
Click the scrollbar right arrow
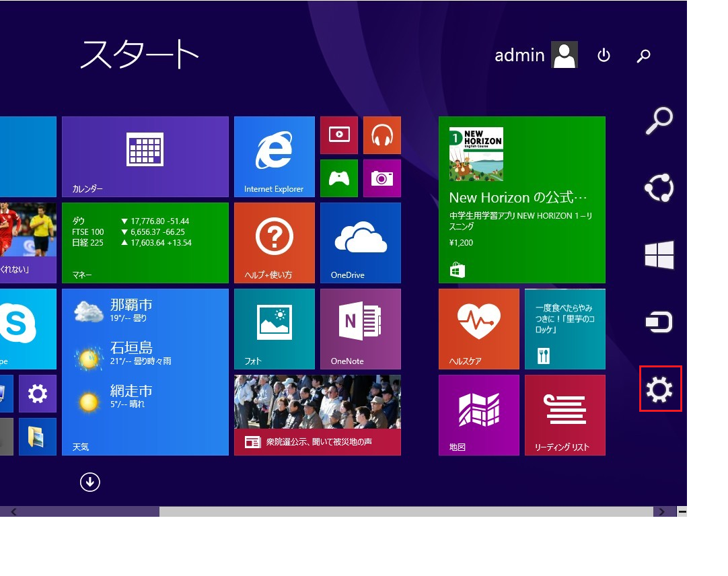[663, 512]
